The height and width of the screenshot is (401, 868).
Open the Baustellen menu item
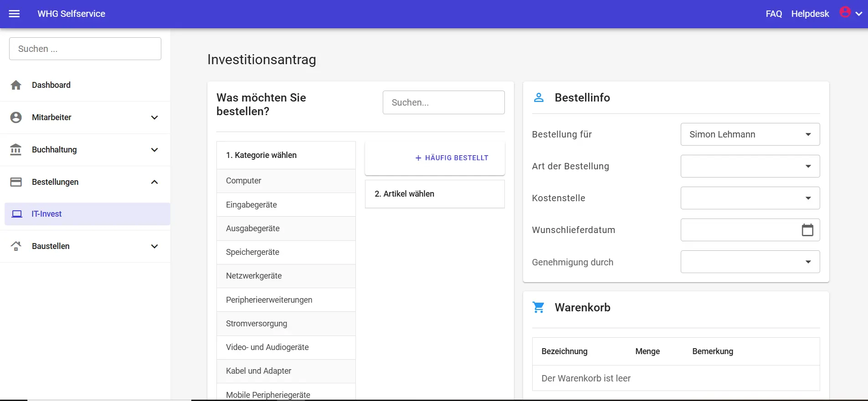[85, 246]
